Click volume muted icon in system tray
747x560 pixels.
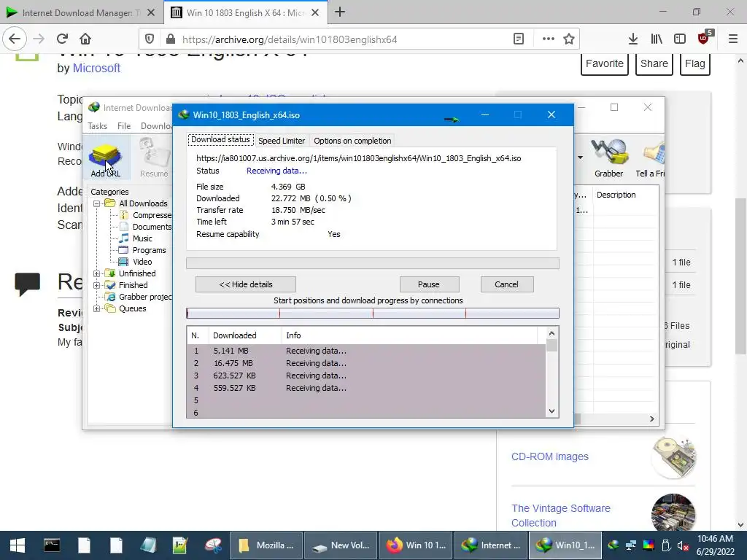coord(683,545)
